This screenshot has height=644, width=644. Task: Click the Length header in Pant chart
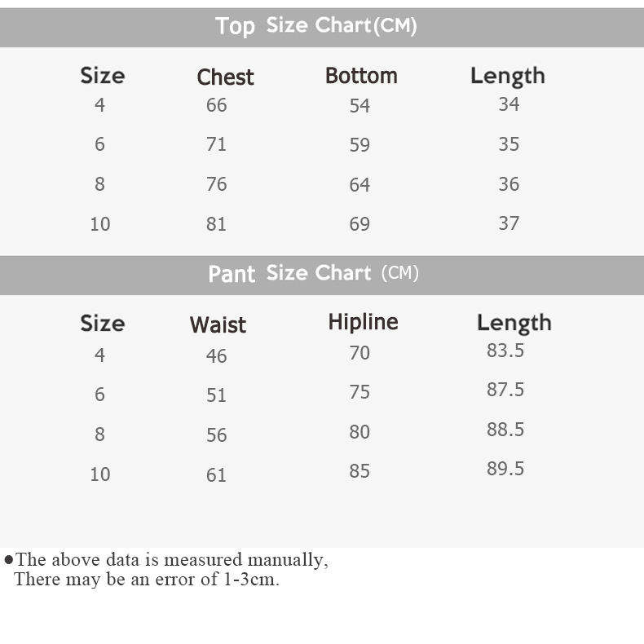coord(514,323)
